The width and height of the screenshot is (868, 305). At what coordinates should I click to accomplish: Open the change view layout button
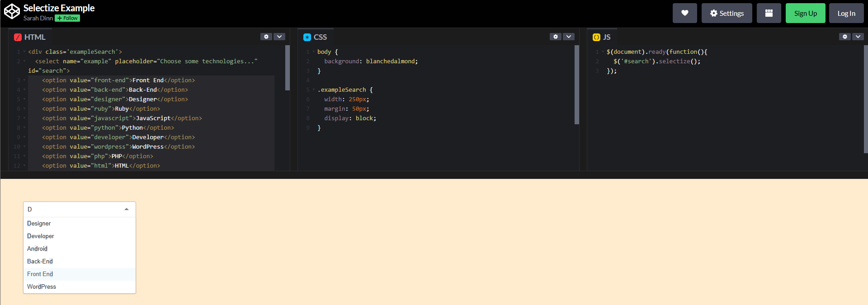point(769,13)
